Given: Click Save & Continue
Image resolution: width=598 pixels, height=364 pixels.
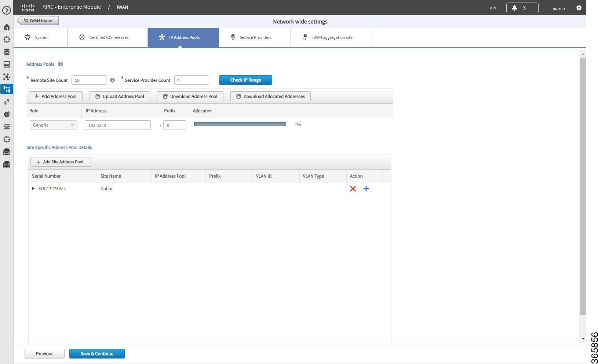Looking at the screenshot, I should point(97,354).
